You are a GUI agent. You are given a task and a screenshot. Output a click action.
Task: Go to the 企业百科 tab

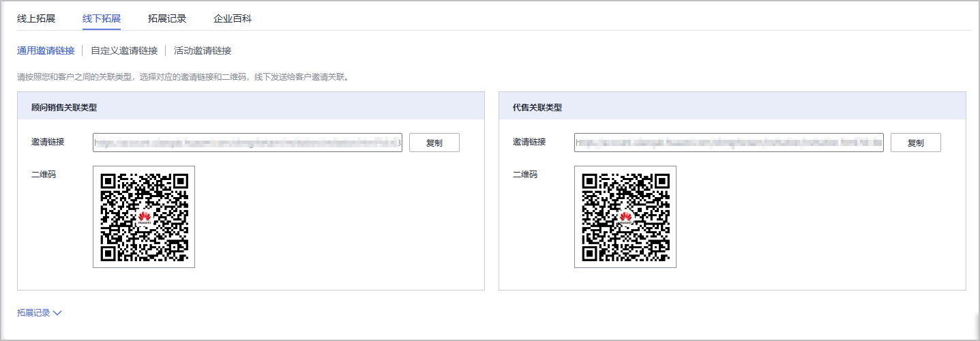233,19
